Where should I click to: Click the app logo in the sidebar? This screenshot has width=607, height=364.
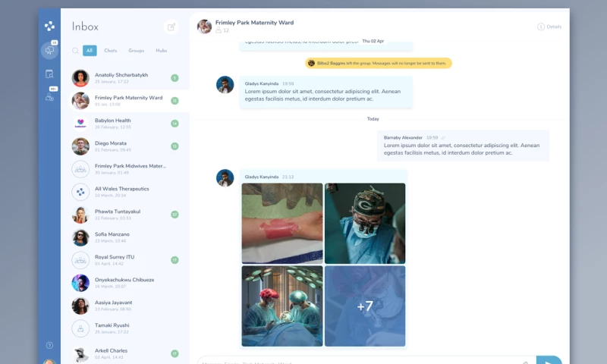[49, 27]
